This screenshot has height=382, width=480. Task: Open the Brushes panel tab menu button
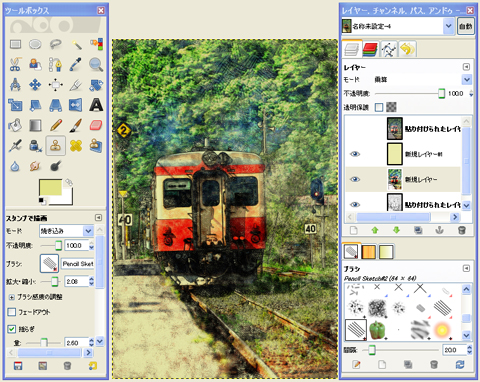point(466,268)
